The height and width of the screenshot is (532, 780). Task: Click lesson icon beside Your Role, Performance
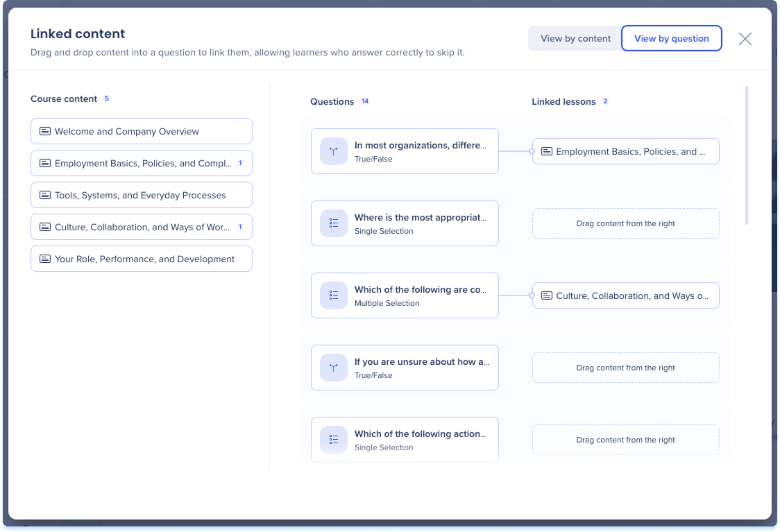[x=45, y=259]
